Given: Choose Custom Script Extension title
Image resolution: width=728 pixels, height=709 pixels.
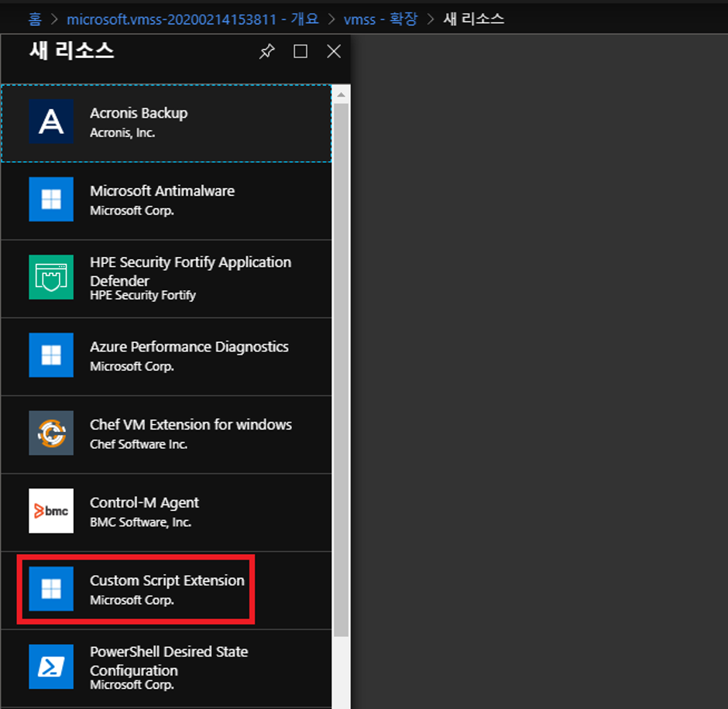Looking at the screenshot, I should point(167,581).
